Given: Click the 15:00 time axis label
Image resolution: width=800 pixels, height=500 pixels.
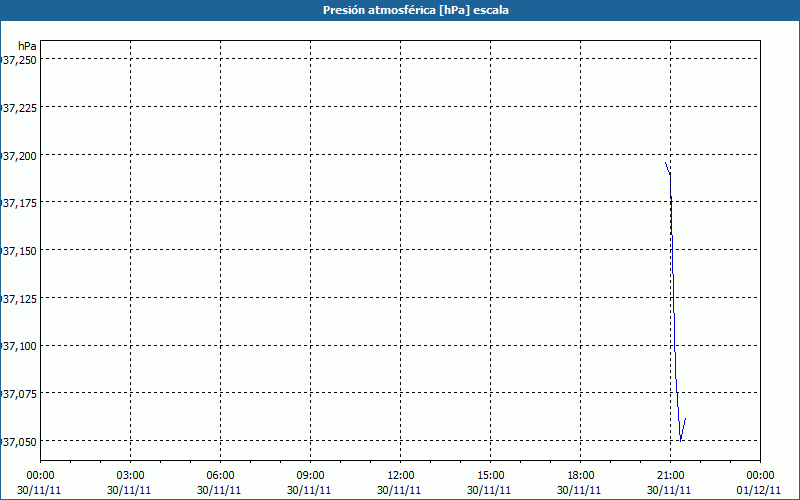Looking at the screenshot, I should pos(490,475).
